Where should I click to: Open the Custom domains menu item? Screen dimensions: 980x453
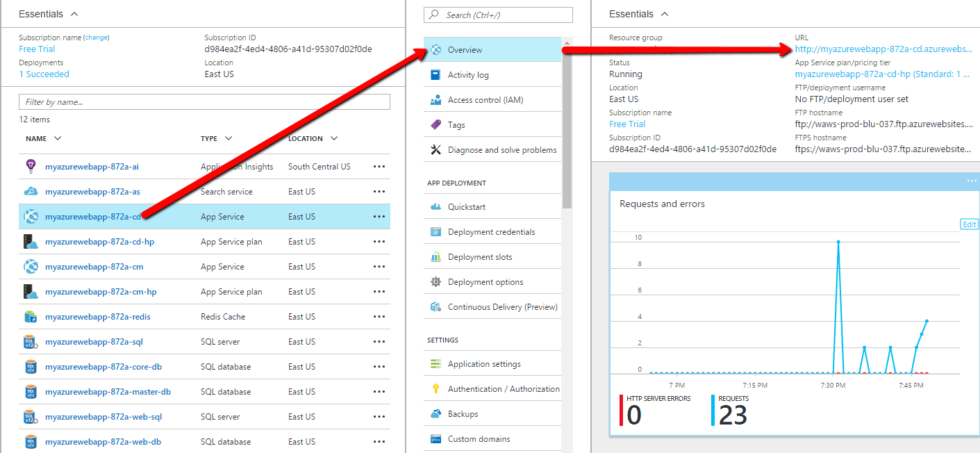(492, 439)
